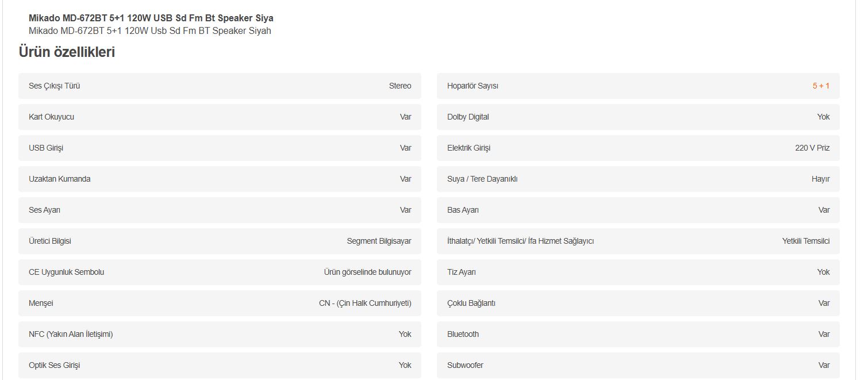
Task: Click the orange "5 + 1" speaker count value
Action: click(820, 86)
